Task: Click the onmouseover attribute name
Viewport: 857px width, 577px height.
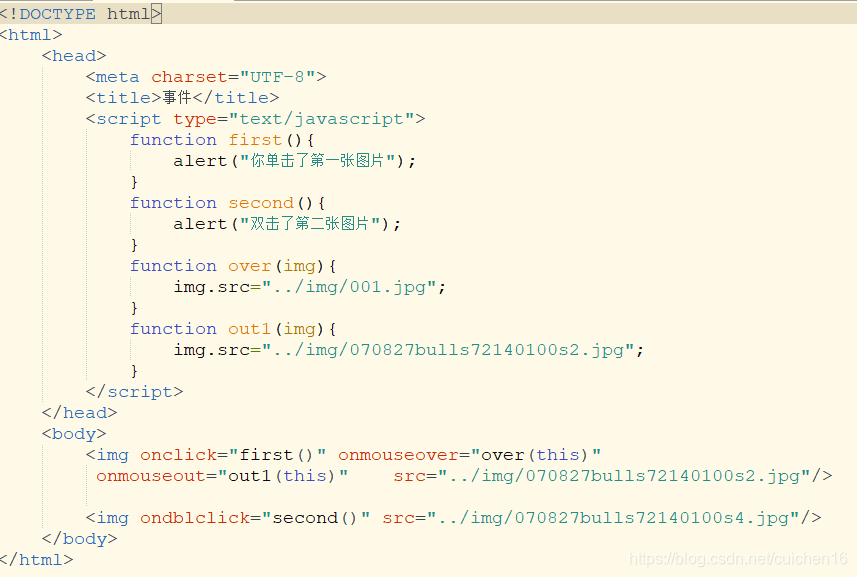Action: 398,455
